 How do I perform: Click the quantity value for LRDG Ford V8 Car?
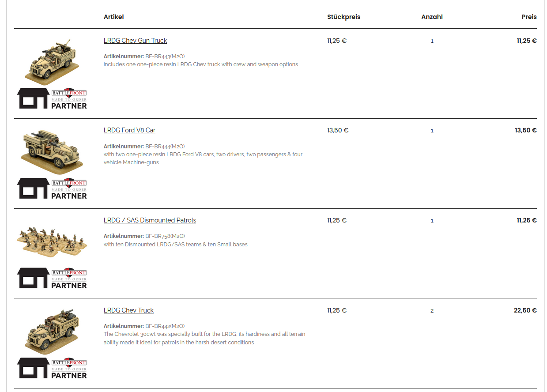click(432, 131)
